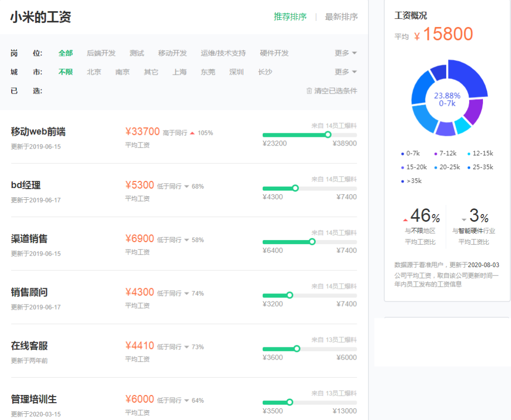Click the >35k legend dot
Screen dimensions: 511x420
coord(403,181)
